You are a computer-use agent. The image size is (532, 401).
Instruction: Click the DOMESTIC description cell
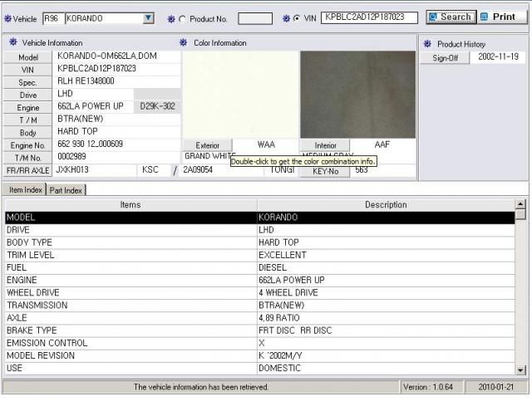tap(386, 368)
